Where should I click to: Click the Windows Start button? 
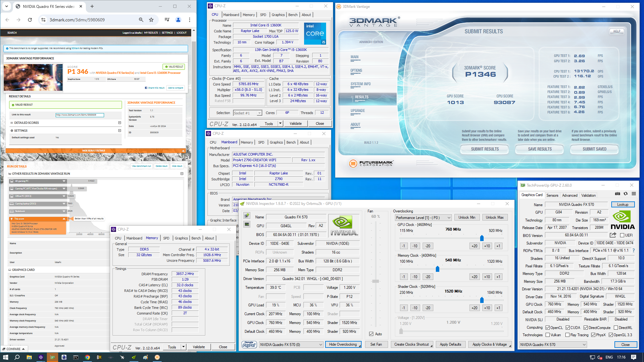tap(6, 357)
